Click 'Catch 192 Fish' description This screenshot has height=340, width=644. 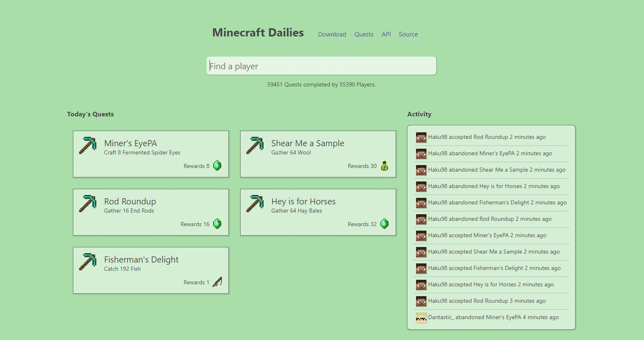[x=122, y=269]
